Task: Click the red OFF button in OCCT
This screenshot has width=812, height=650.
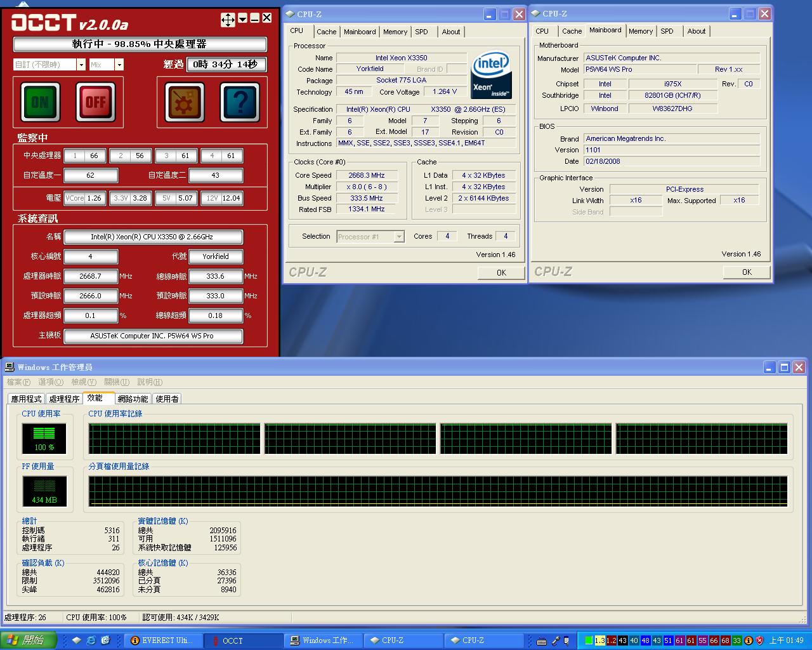Action: 95,102
